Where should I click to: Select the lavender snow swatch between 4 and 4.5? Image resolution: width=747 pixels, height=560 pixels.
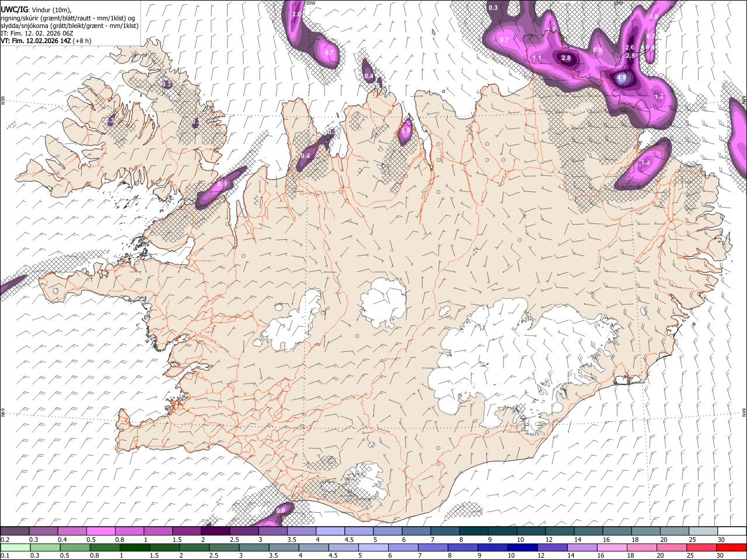pos(330,531)
